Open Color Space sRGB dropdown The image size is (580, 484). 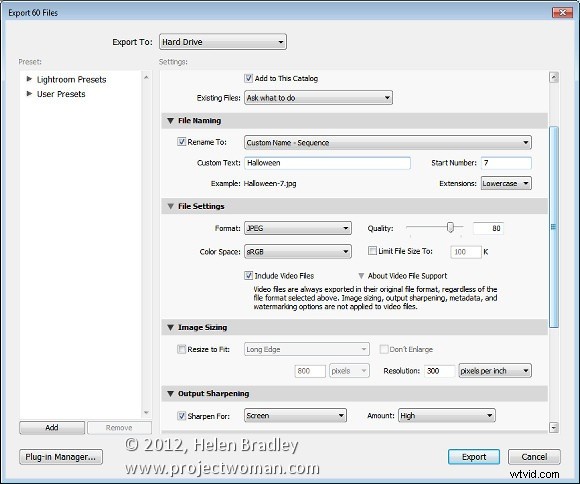(x=298, y=252)
